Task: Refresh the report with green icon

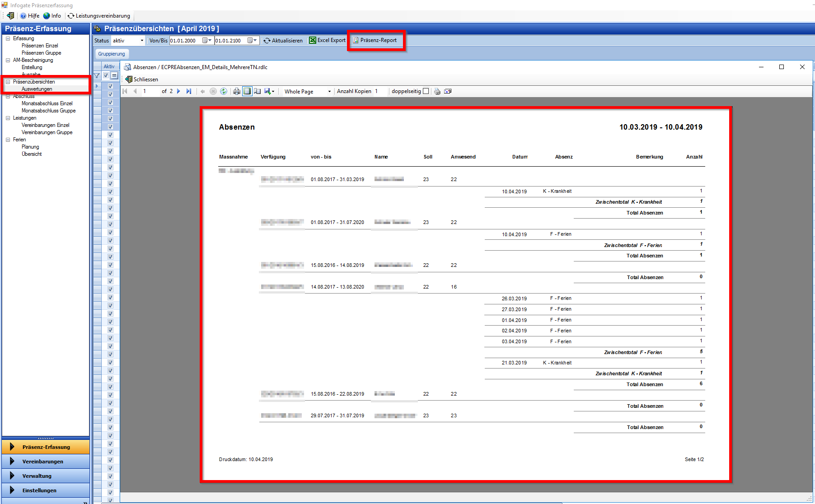Action: pos(224,91)
